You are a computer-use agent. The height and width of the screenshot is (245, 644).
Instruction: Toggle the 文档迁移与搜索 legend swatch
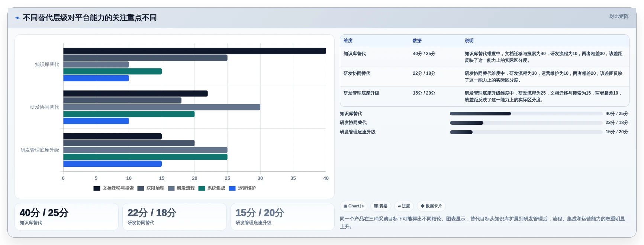pyautogui.click(x=97, y=188)
